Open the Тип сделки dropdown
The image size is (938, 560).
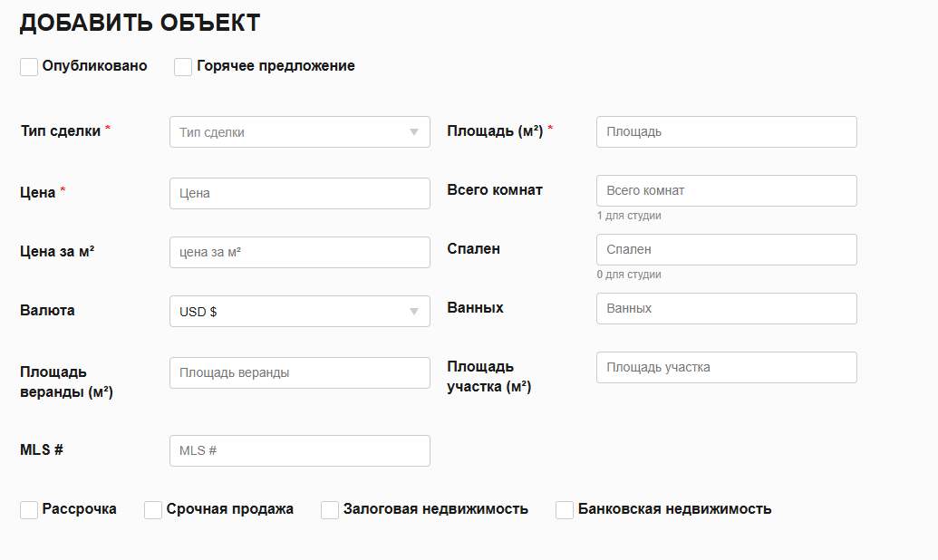[300, 131]
